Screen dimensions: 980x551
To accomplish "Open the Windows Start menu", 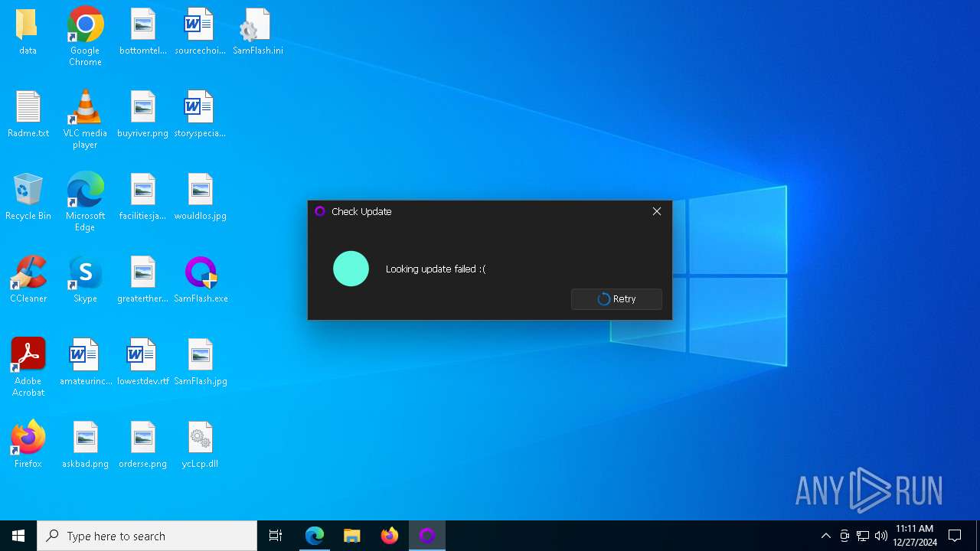I will [x=18, y=536].
